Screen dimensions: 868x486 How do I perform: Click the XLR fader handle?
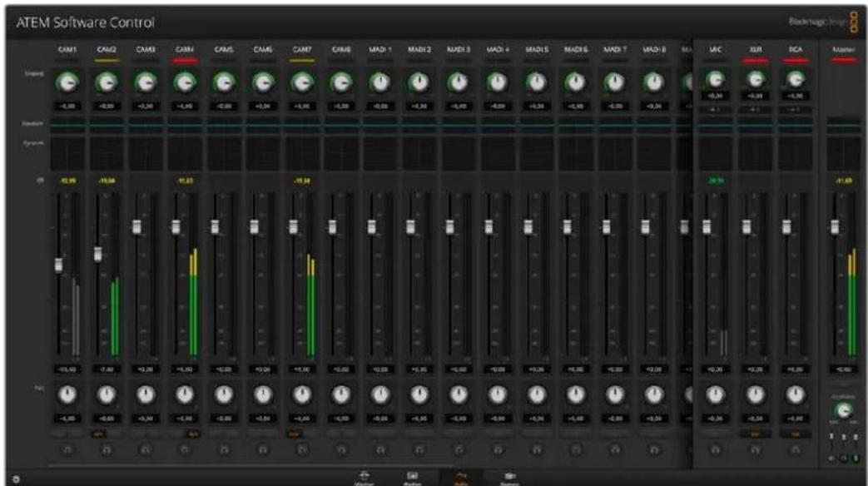pos(746,227)
